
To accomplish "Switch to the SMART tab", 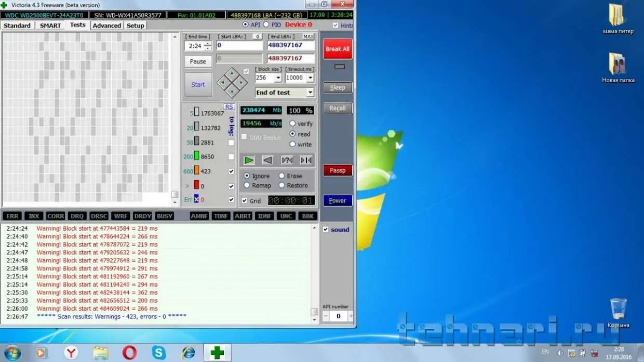I will [50, 25].
